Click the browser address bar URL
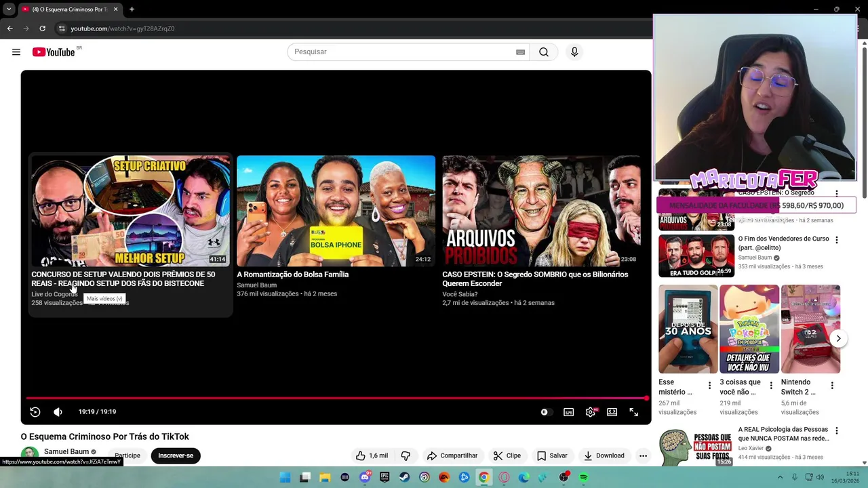The width and height of the screenshot is (868, 488). point(123,28)
